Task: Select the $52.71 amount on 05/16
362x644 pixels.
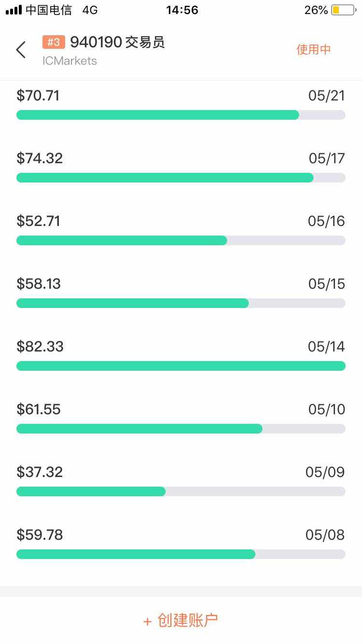Action: 39,221
